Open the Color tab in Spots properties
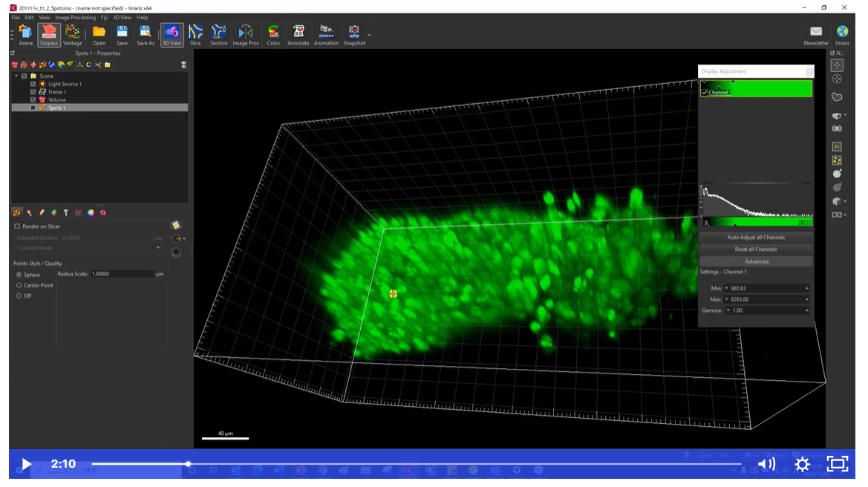The height and width of the screenshot is (487, 868). click(x=91, y=212)
